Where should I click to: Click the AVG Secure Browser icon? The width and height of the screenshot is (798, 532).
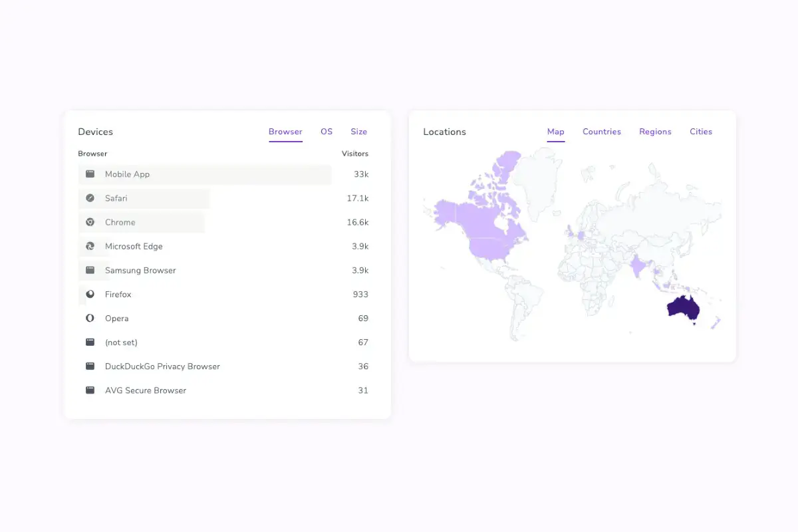point(90,390)
